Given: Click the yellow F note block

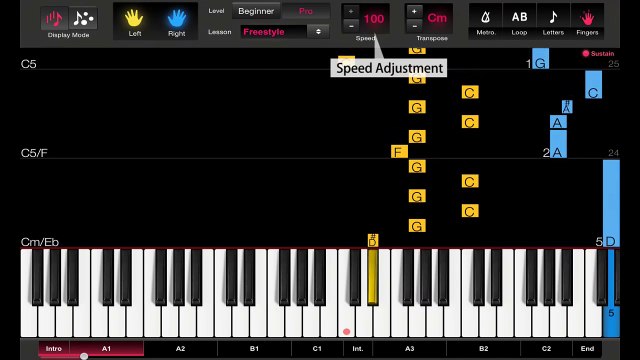Looking at the screenshot, I should point(399,152).
